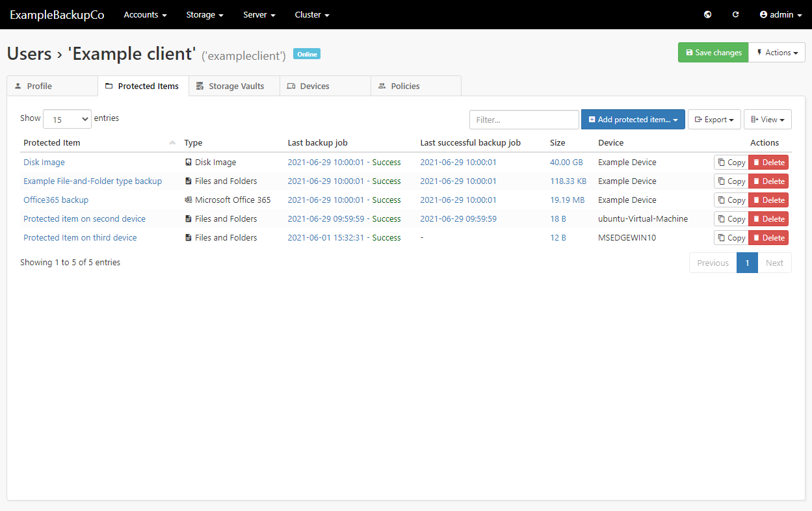Screen dimensions: 812x511
Task: Click the Filter input field
Action: tap(524, 119)
